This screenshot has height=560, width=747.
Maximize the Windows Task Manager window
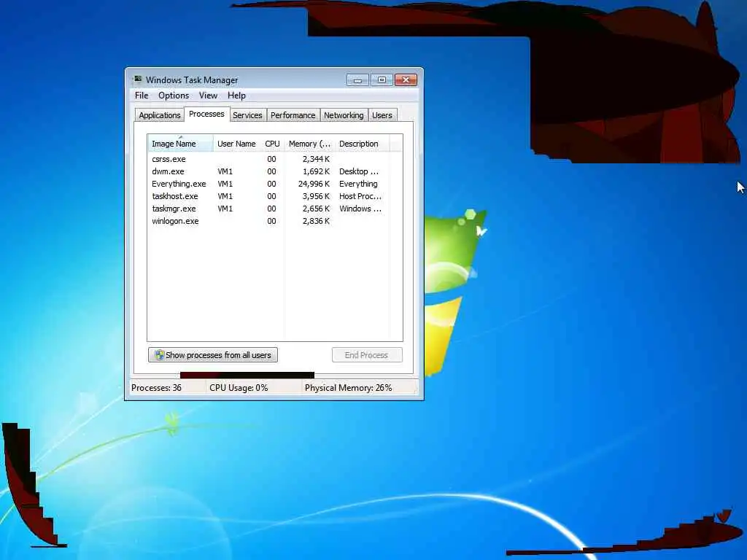[382, 80]
